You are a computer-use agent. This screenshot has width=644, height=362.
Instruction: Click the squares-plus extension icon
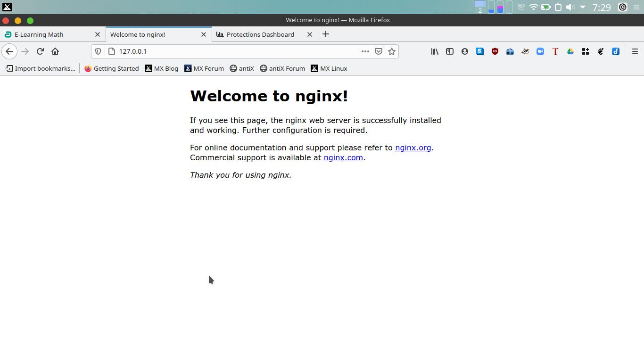[586, 51]
